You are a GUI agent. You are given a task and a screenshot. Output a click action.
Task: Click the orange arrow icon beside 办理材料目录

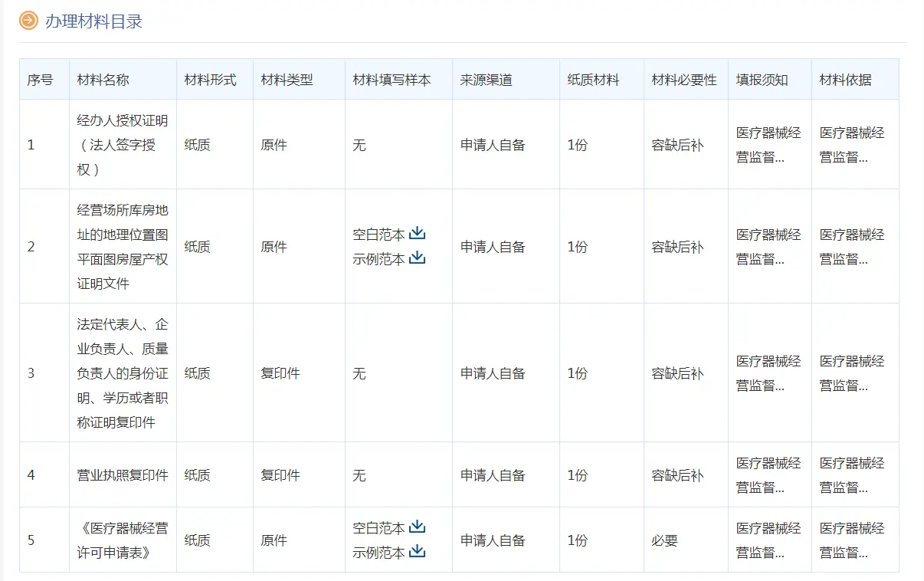[28, 21]
